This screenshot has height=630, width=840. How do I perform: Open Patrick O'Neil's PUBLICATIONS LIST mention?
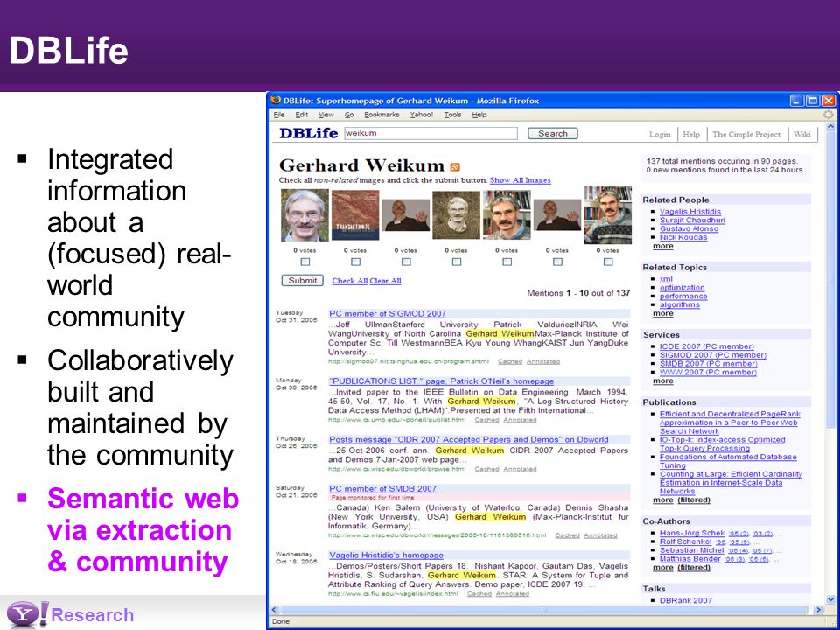click(x=441, y=381)
